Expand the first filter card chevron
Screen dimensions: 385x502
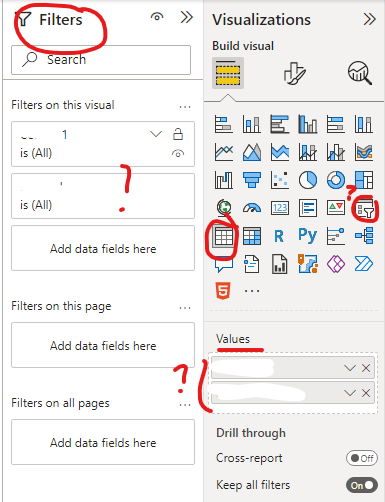pos(156,134)
